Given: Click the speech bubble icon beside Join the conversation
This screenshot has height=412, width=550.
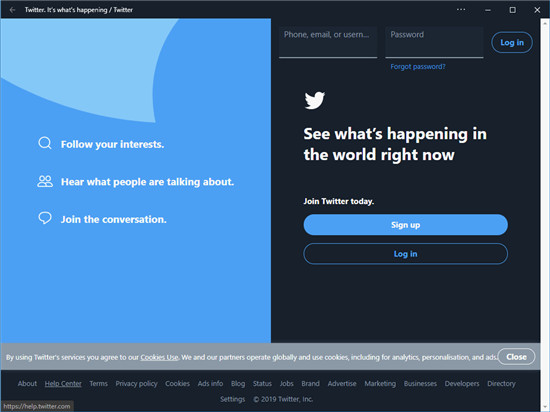Looking at the screenshot, I should 45,218.
